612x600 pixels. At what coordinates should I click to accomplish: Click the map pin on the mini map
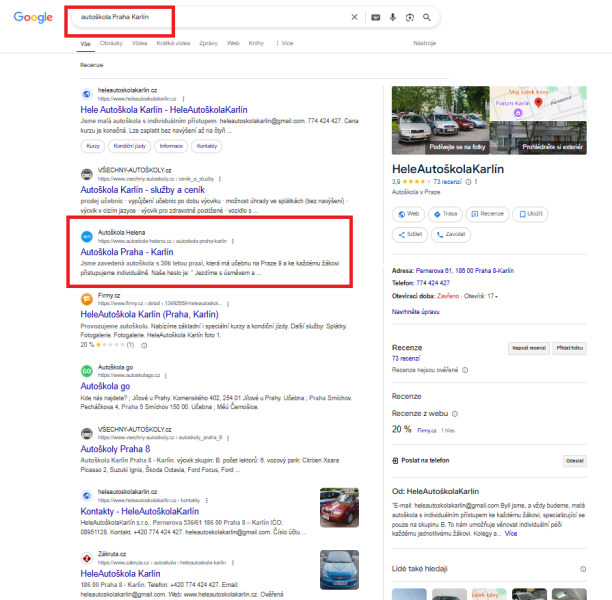[x=538, y=102]
